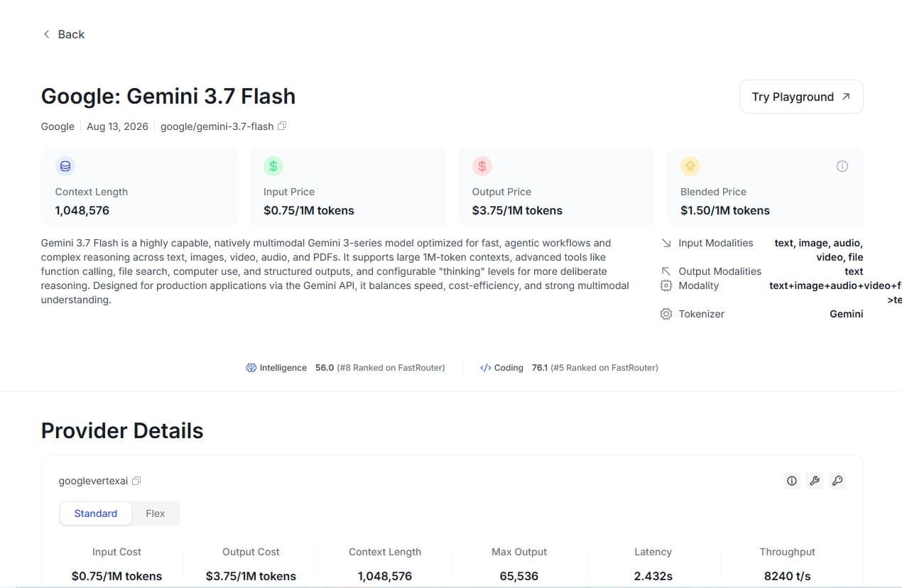Click the red Output Price dollar icon
The height and width of the screenshot is (588, 902).
pos(482,166)
